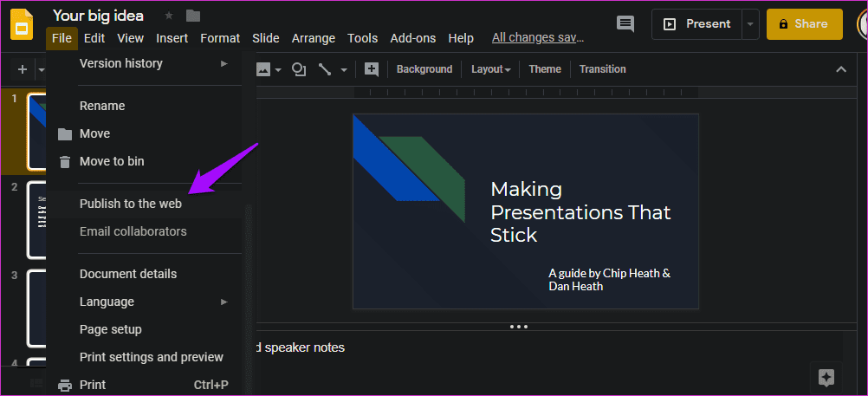
Task: Click the Share button
Action: (805, 24)
